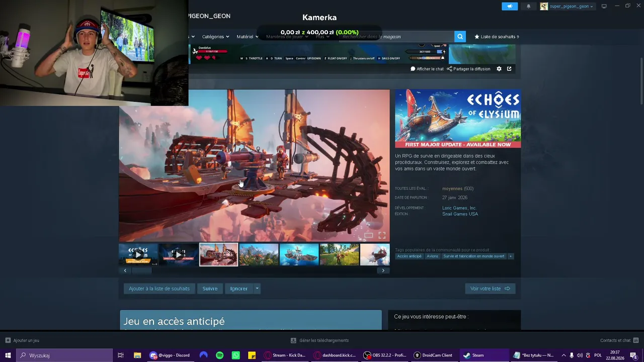Open 'Contacts et chat' friends panel
644x362 pixels.
(x=619, y=340)
